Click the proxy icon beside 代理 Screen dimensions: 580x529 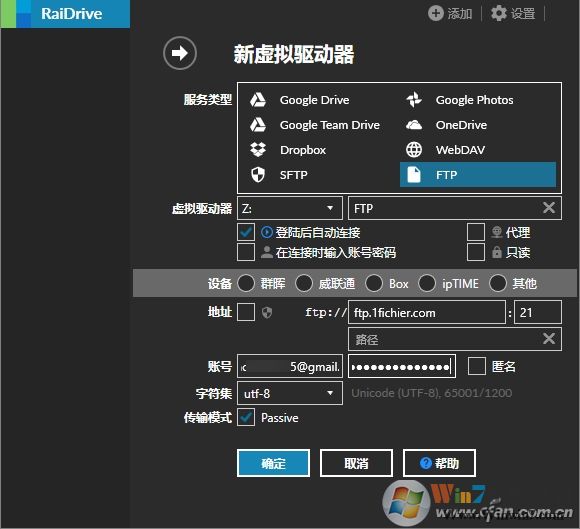[x=497, y=232]
